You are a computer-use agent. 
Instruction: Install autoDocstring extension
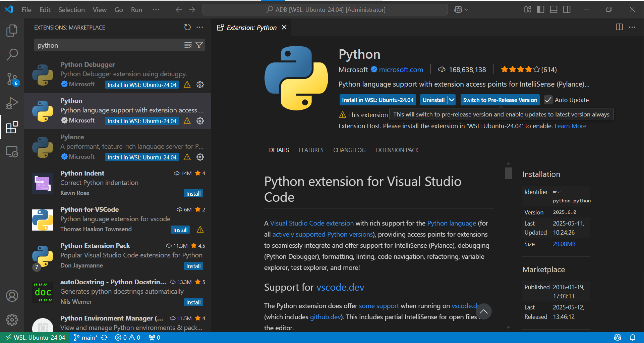coord(193,302)
